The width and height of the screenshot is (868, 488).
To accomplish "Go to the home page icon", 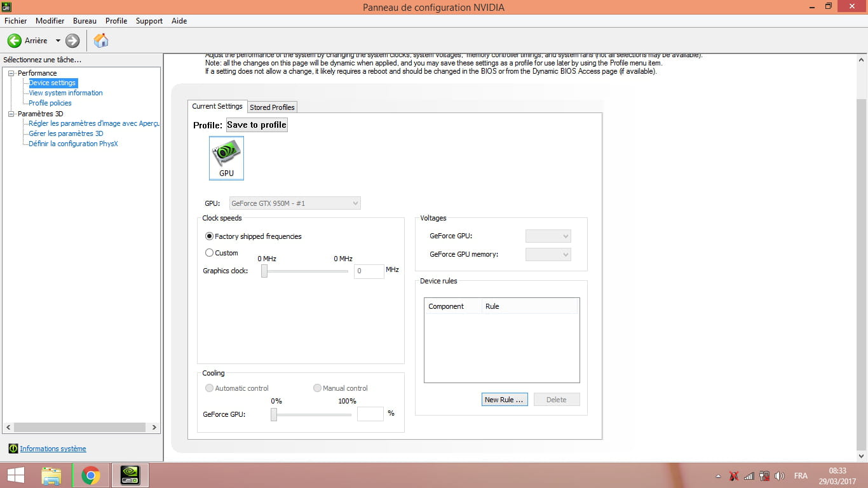I will click(x=101, y=41).
